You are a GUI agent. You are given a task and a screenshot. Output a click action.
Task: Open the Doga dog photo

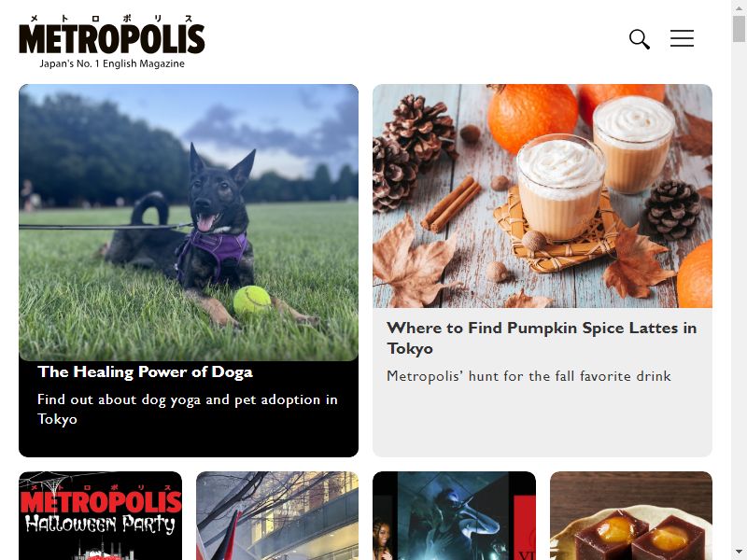pos(189,222)
